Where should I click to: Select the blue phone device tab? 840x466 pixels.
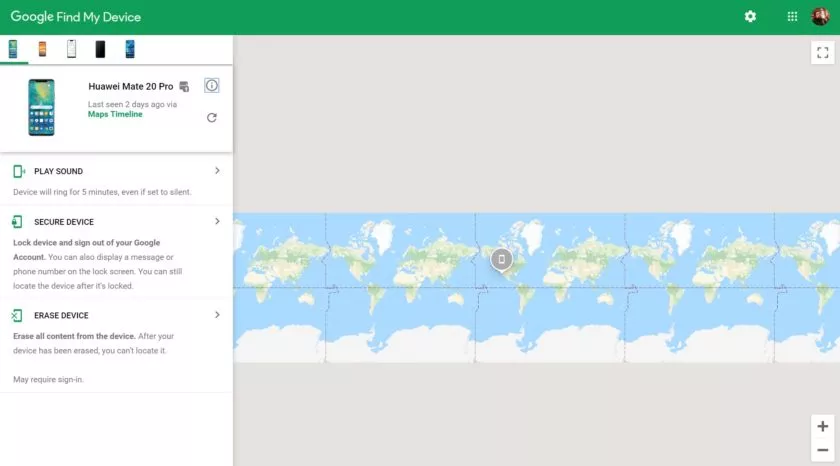pos(130,49)
